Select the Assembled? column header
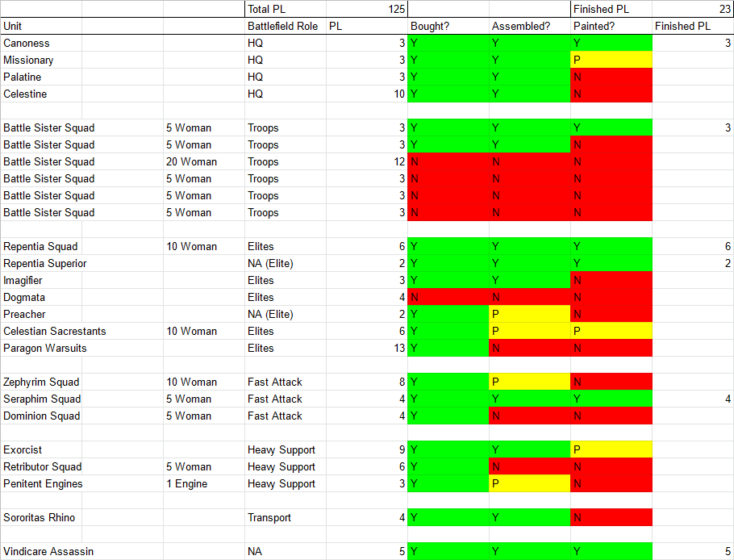The image size is (734, 560). pos(529,27)
